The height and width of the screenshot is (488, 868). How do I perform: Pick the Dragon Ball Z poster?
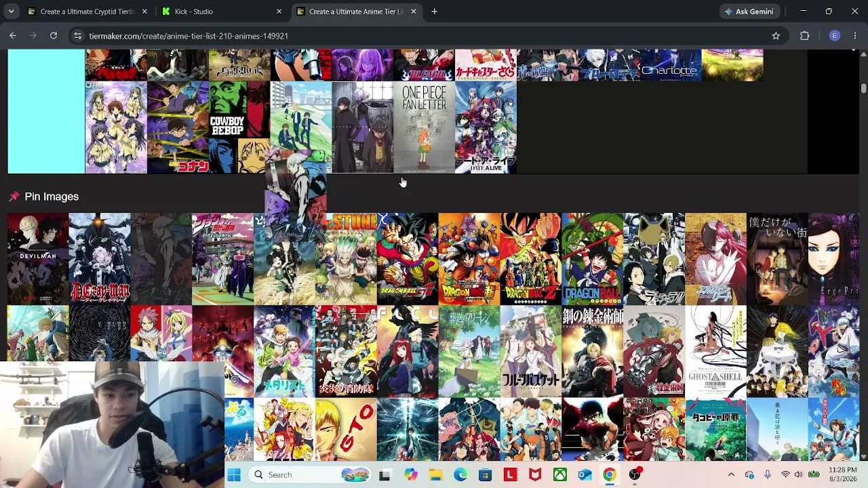click(531, 259)
